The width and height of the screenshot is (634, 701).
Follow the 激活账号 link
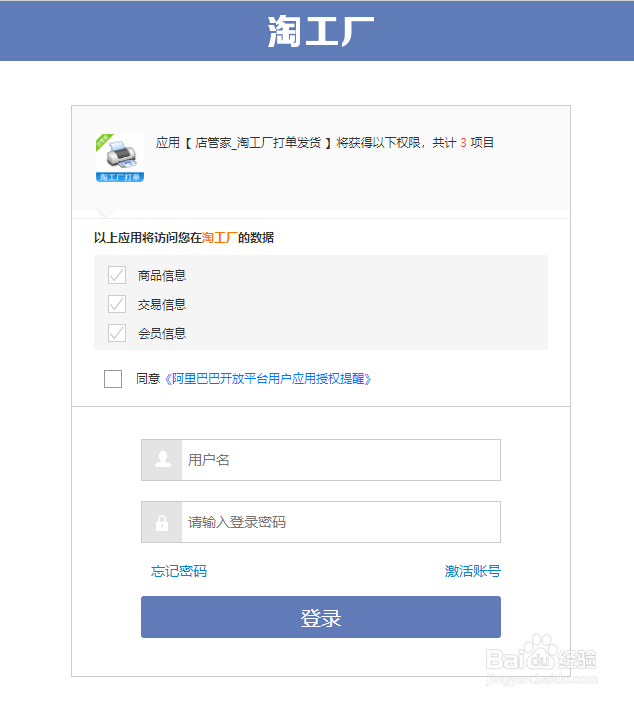[x=472, y=571]
